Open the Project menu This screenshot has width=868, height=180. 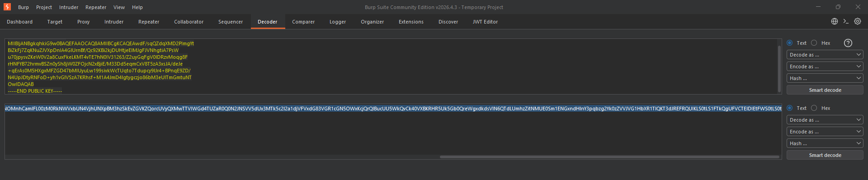point(44,7)
